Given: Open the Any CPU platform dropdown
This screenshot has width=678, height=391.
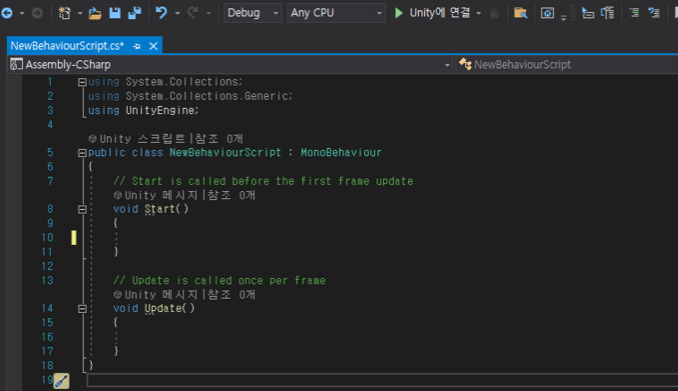Looking at the screenshot, I should pyautogui.click(x=336, y=13).
